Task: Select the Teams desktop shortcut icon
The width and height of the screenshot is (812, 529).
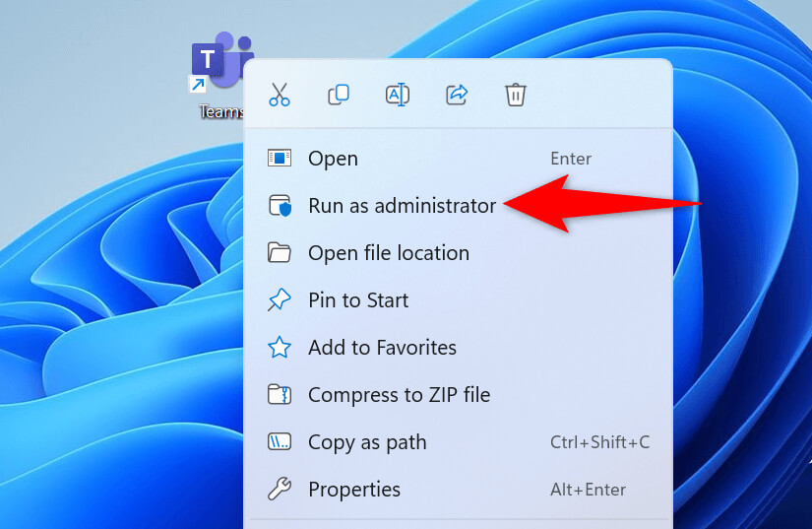Action: point(221,61)
